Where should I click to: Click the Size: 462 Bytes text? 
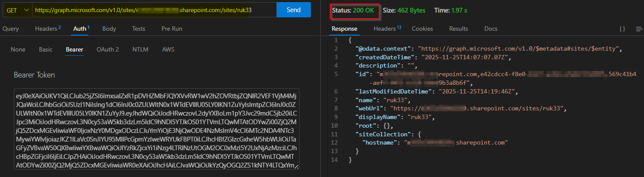[404, 10]
